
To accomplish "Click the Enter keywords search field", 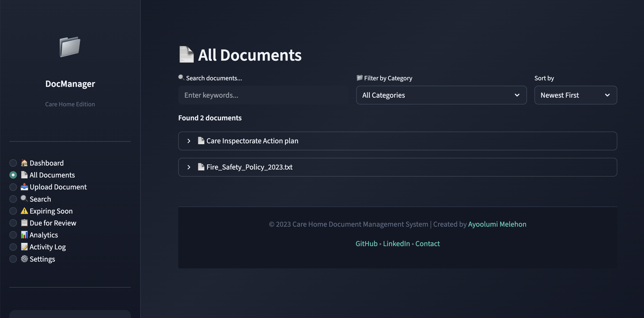I will [x=263, y=95].
